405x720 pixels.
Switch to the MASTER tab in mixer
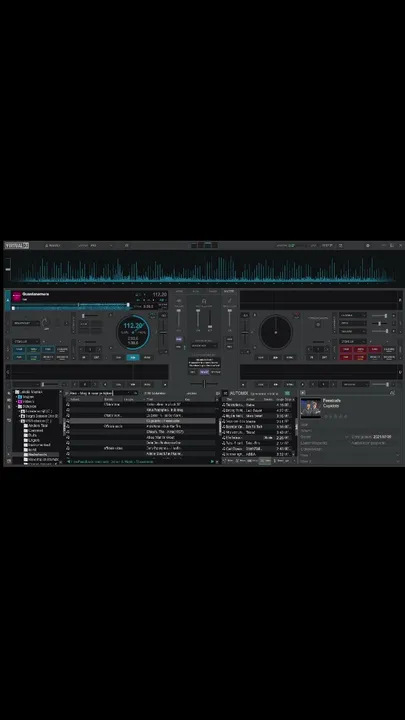[228, 291]
